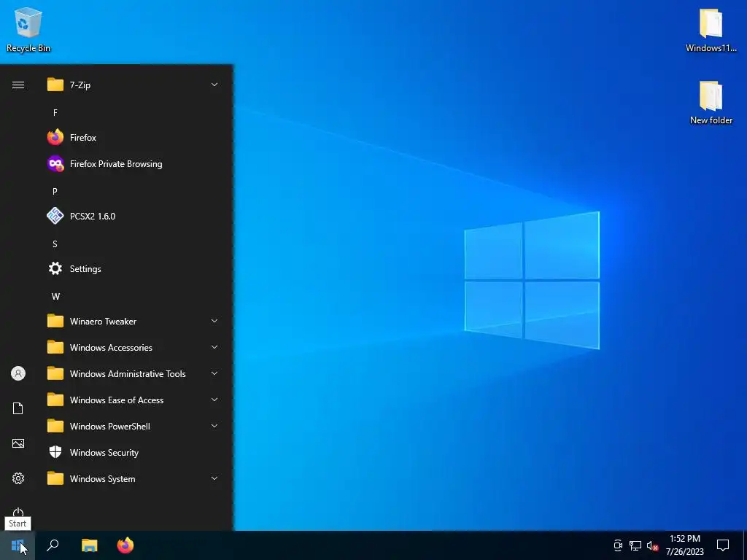Open Recycle Bin on the desktop
The height and width of the screenshot is (560, 747).
click(x=28, y=29)
